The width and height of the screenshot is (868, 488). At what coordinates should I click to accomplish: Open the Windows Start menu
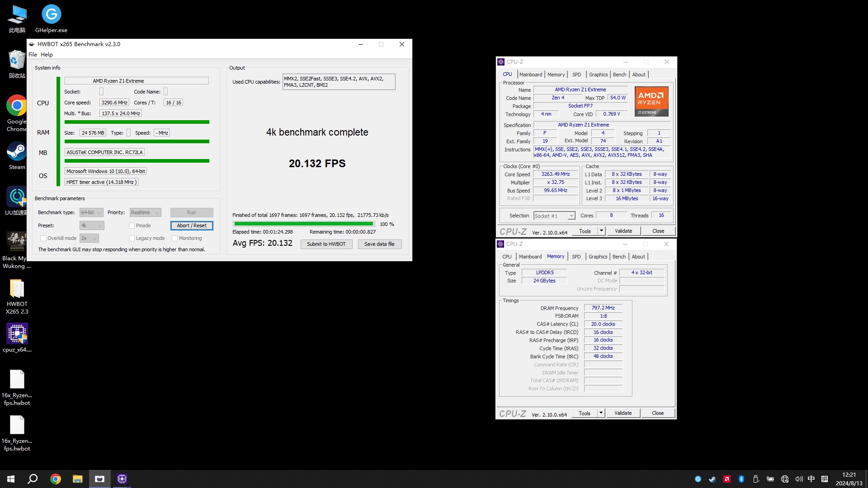(11, 479)
